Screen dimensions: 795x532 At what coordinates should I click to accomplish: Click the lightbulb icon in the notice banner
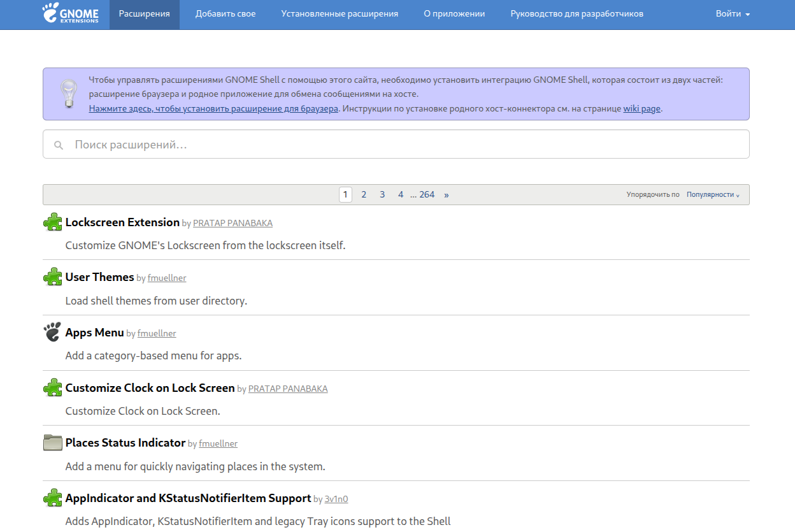[x=68, y=94]
